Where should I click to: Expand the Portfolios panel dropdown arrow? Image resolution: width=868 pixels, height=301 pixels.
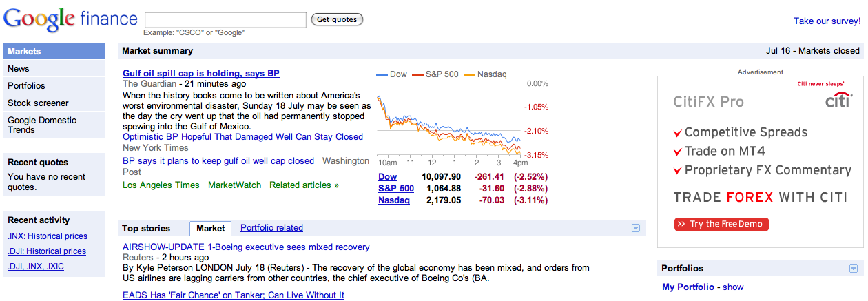854,269
